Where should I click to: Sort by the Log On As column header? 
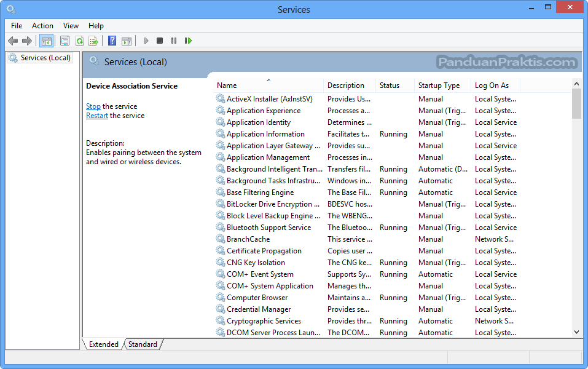coord(496,85)
